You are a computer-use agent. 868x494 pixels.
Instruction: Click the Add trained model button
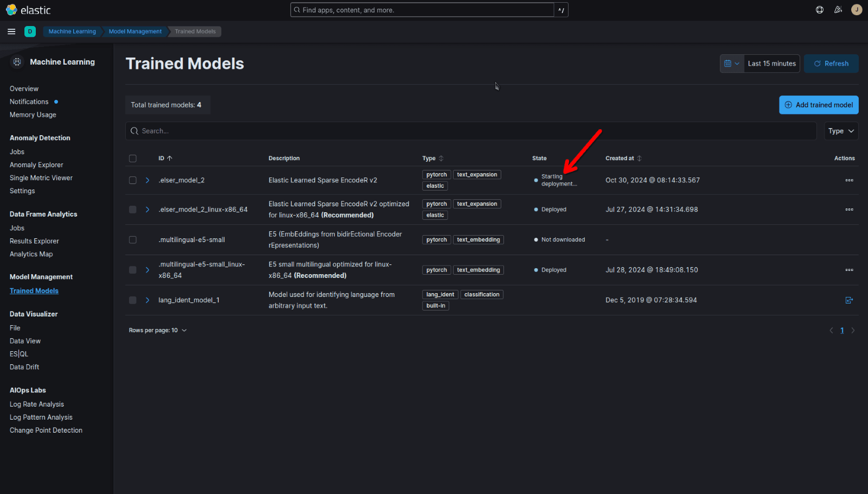tap(819, 105)
